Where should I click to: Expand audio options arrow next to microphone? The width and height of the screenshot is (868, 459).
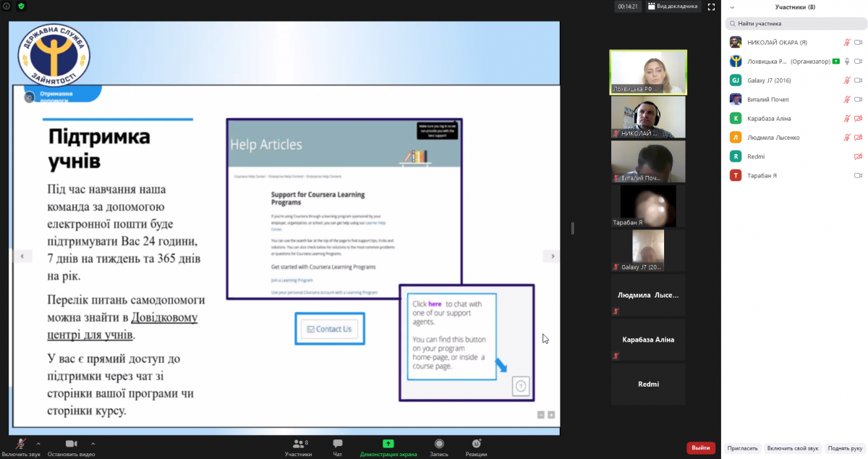pyautogui.click(x=38, y=443)
